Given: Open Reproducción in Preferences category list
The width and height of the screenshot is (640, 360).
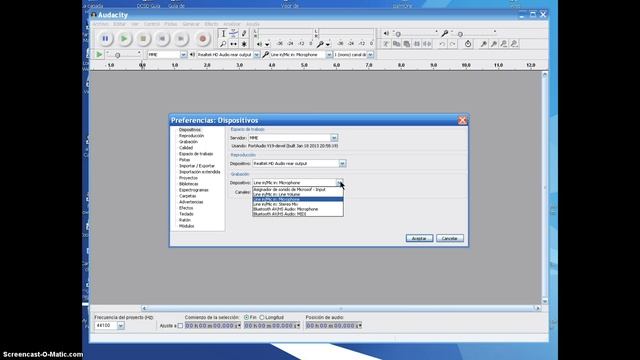Looking at the screenshot, I should coord(191,136).
